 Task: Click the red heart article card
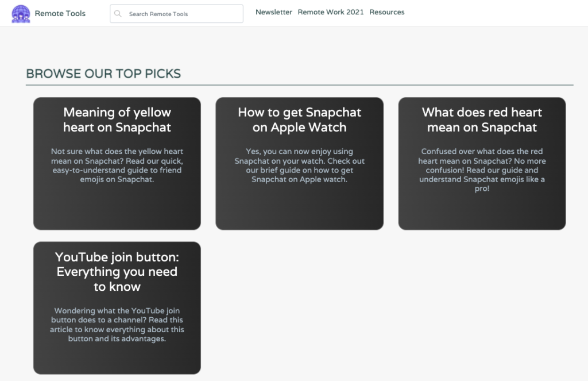[x=482, y=164]
